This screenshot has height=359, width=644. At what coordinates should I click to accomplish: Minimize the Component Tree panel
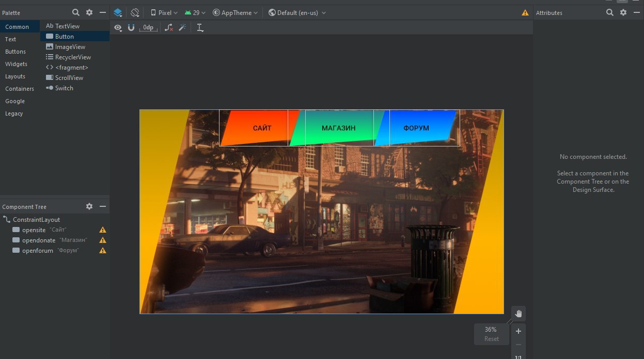[x=103, y=206]
